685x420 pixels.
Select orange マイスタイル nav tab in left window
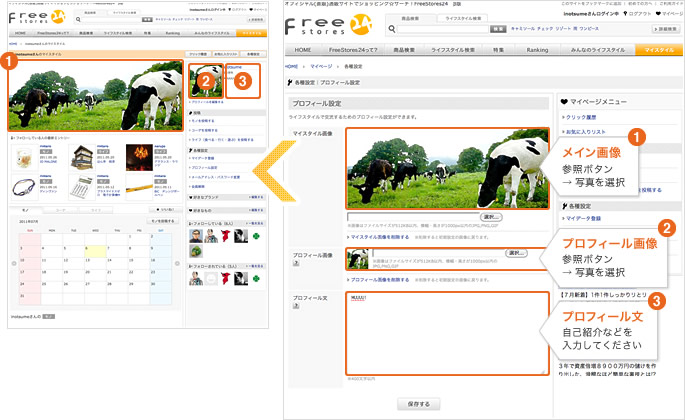click(x=252, y=33)
